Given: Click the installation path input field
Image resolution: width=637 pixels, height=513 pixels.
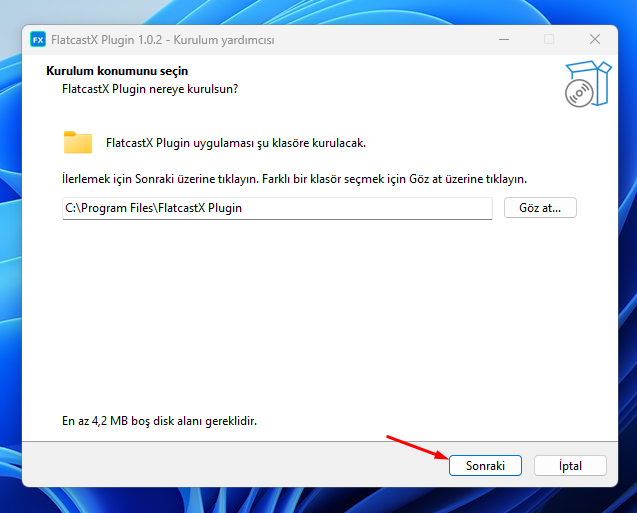Looking at the screenshot, I should (277, 208).
